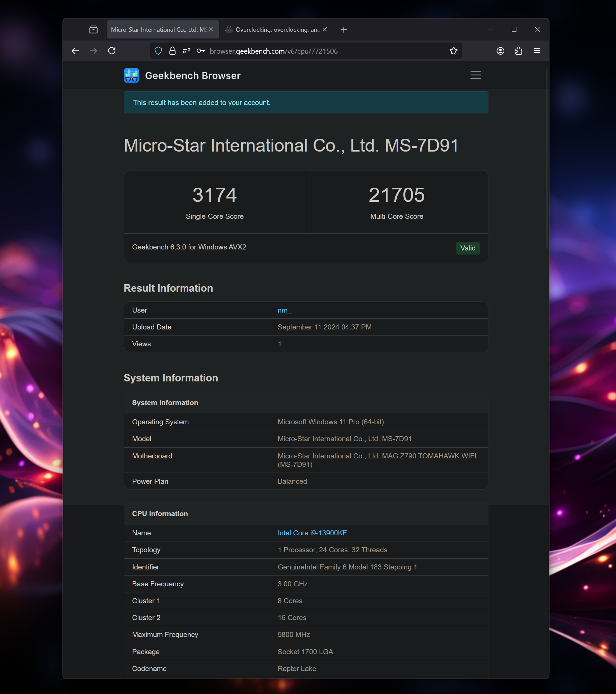Click the Socket 1700 LGA package value
Viewport: 616px width, 694px height.
click(305, 652)
